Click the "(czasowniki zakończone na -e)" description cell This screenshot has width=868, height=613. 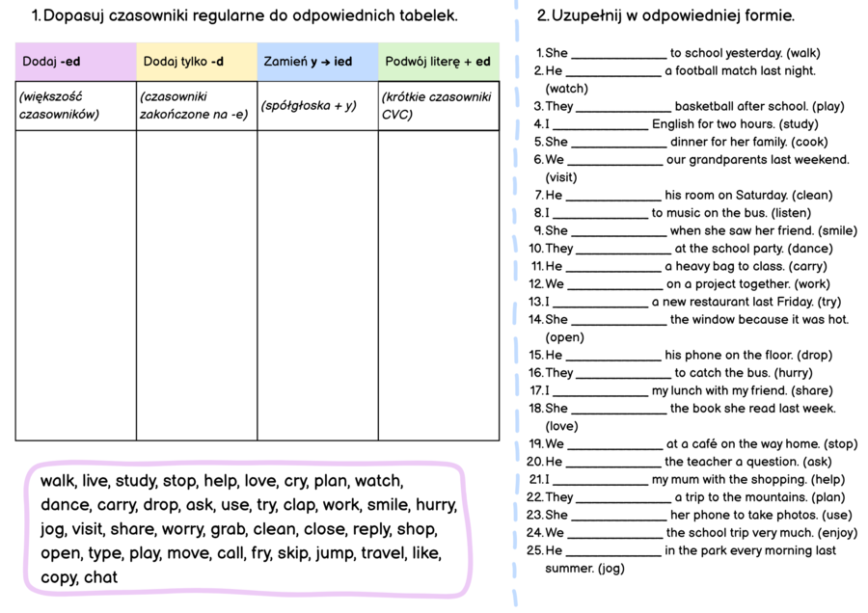pyautogui.click(x=197, y=106)
